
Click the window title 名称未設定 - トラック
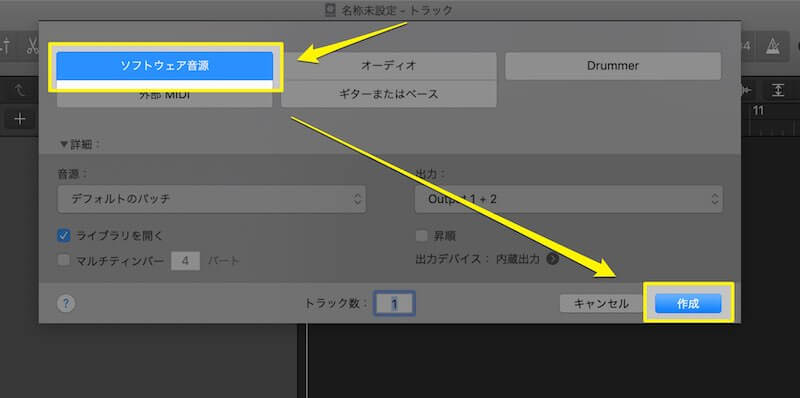pyautogui.click(x=396, y=10)
